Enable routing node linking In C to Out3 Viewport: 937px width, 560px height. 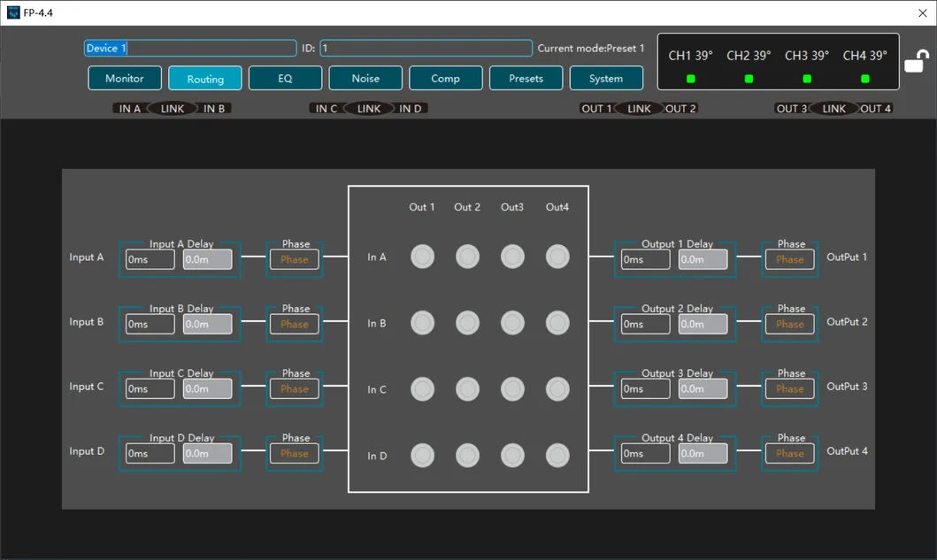click(x=512, y=388)
